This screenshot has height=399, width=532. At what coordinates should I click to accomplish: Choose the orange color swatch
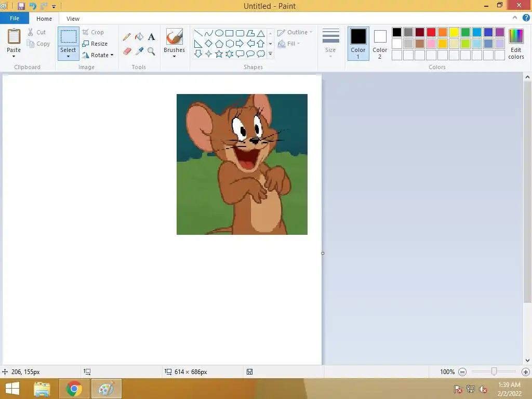pyautogui.click(x=443, y=32)
